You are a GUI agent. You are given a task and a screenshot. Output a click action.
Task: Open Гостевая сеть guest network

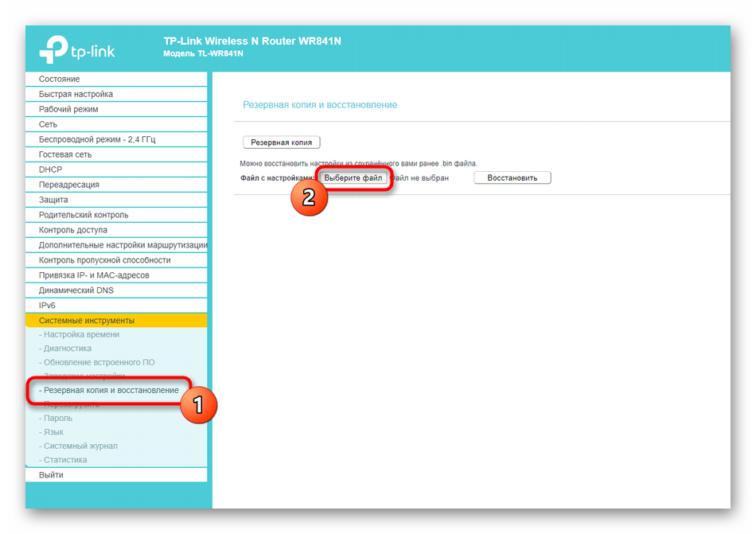click(65, 154)
